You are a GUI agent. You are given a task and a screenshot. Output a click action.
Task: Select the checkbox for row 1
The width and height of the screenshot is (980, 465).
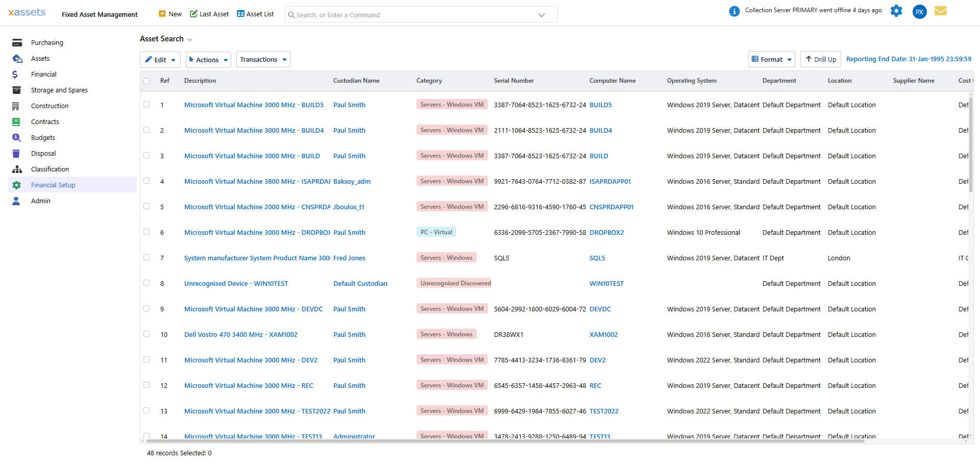point(146,104)
